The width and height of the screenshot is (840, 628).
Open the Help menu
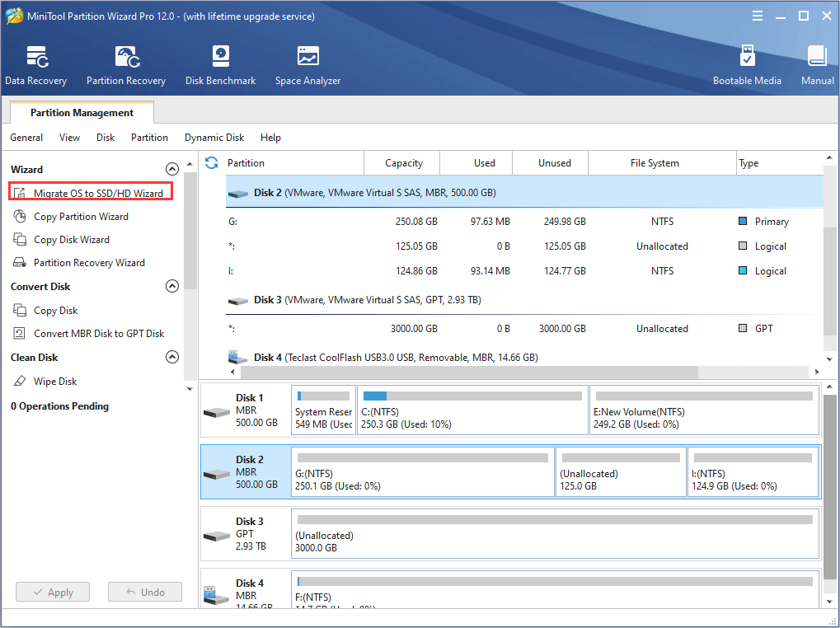tap(270, 138)
